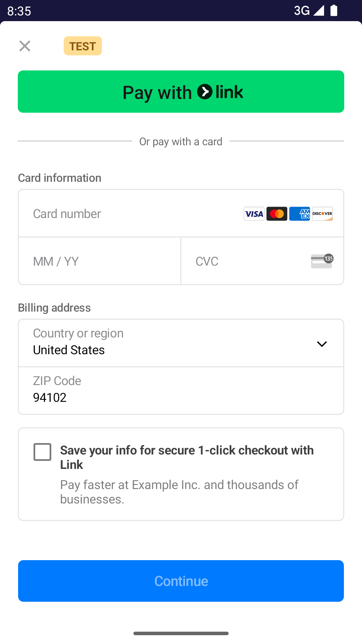
Task: Tap the bottom navigation gesture bar
Action: click(x=181, y=633)
